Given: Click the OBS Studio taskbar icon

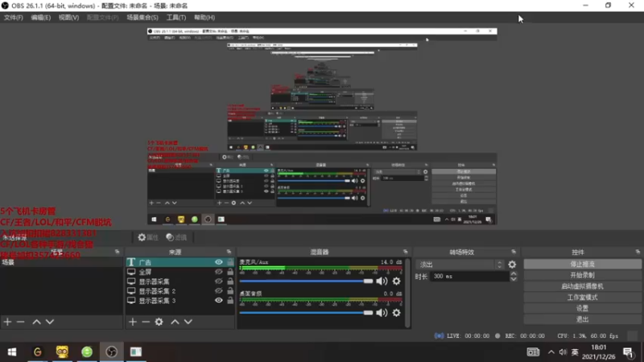Looking at the screenshot, I should (x=111, y=352).
